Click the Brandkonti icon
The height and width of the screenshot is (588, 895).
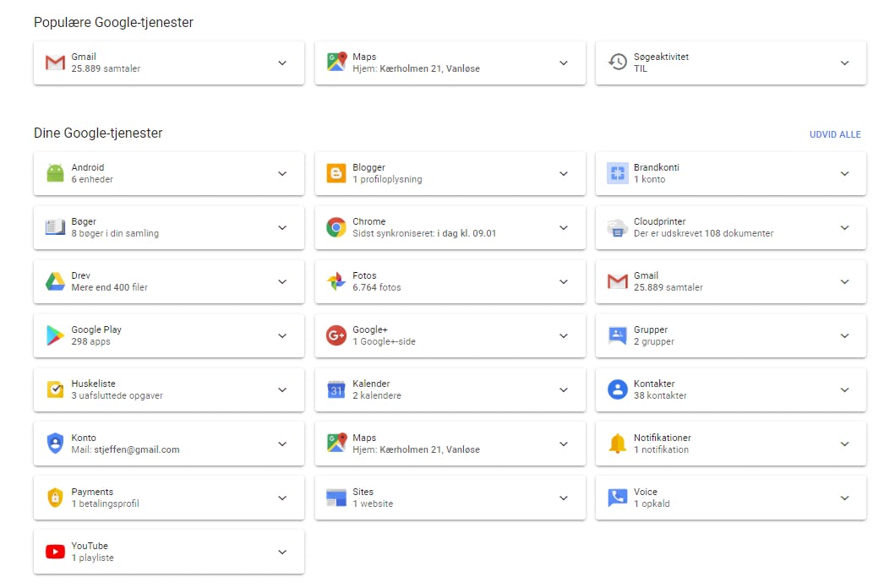point(618,173)
